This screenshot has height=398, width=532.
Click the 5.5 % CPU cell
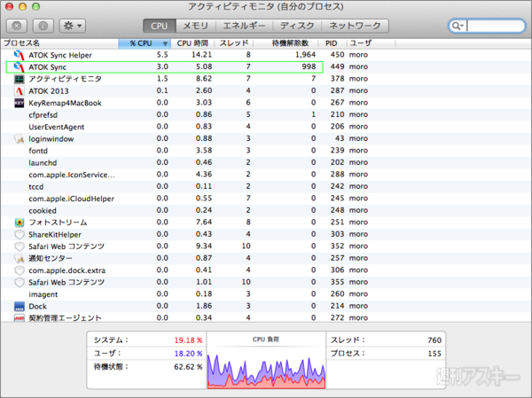162,55
